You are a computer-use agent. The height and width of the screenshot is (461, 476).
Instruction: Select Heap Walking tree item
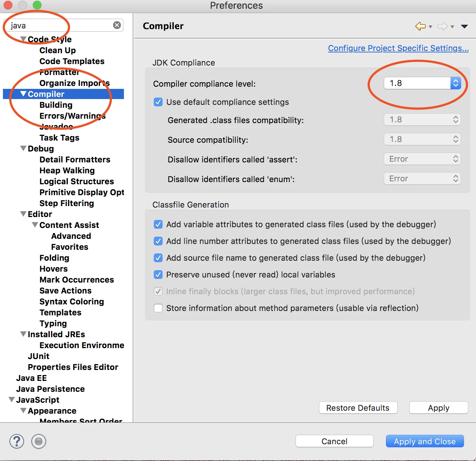coord(67,170)
